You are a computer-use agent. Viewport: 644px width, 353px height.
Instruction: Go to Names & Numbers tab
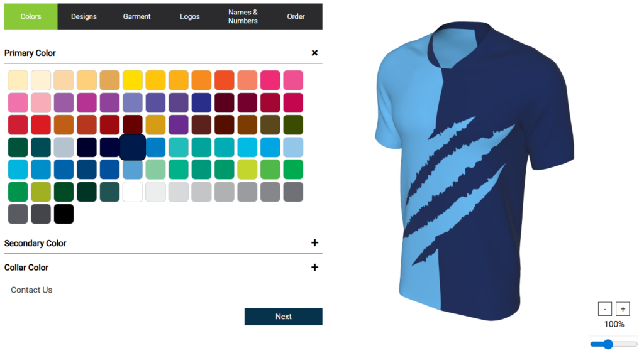243,16
